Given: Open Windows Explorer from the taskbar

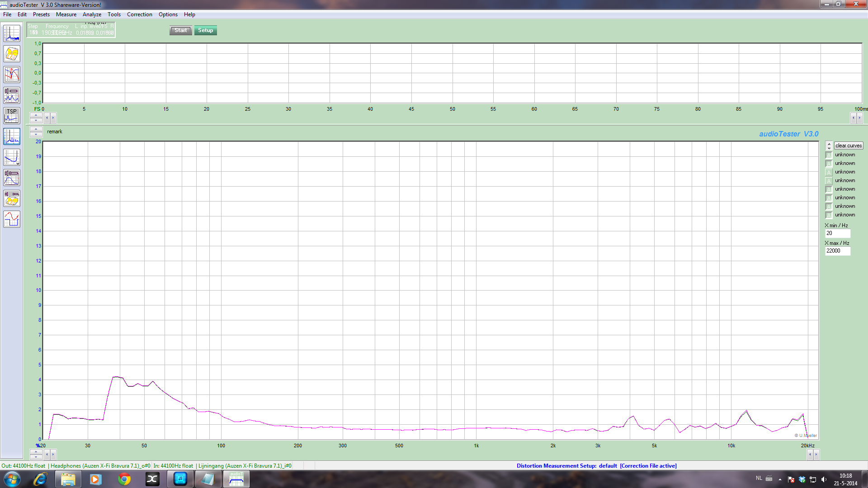Looking at the screenshot, I should click(x=68, y=479).
